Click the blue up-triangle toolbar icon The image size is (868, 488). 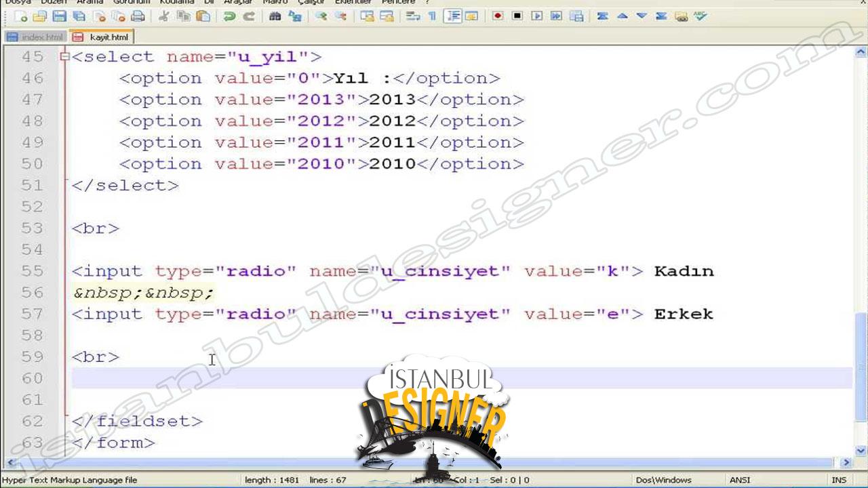(x=622, y=16)
